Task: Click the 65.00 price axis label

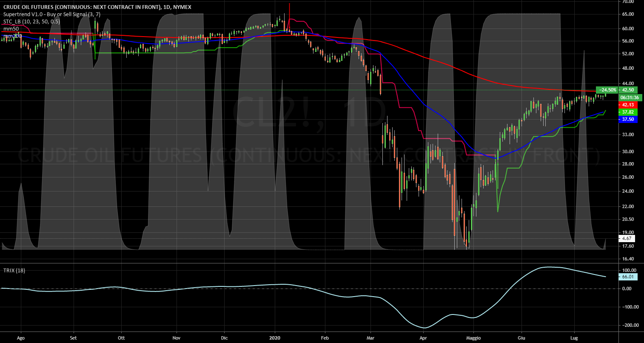Action: click(628, 14)
